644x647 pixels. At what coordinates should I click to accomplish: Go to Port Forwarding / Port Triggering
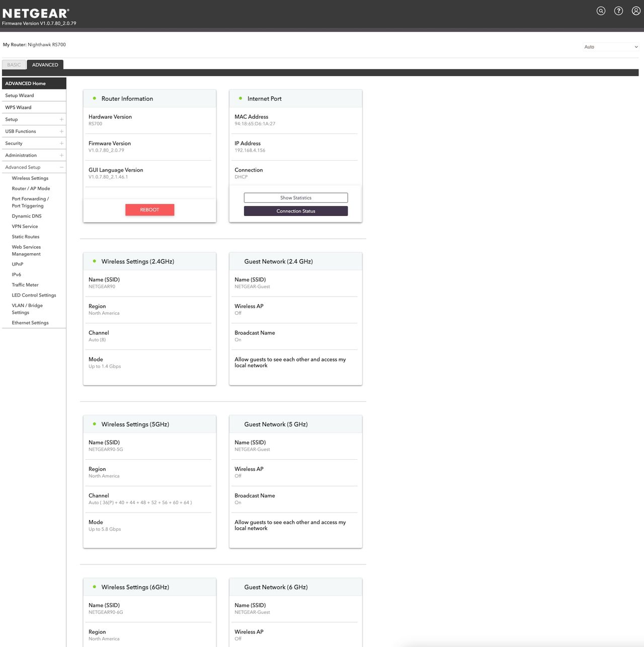[x=30, y=202]
